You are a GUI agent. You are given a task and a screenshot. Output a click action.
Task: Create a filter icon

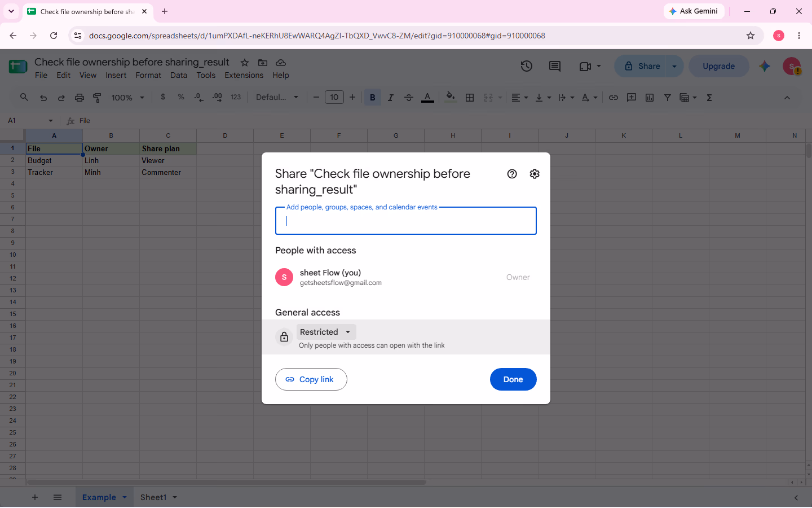[668, 98]
